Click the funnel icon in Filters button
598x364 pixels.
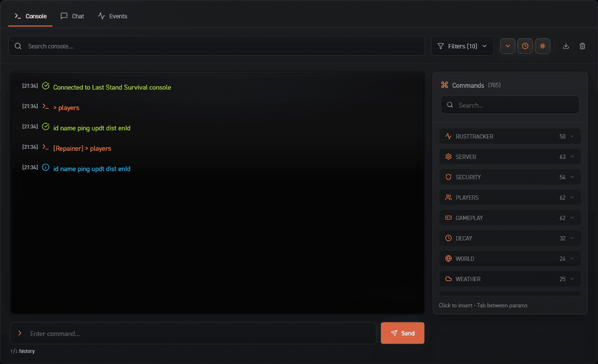tap(441, 46)
